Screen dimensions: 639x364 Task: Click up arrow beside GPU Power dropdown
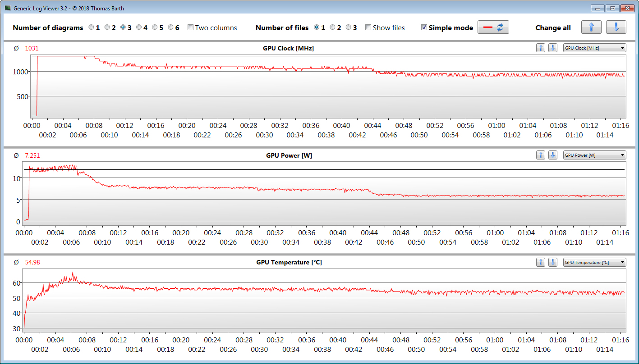click(541, 155)
